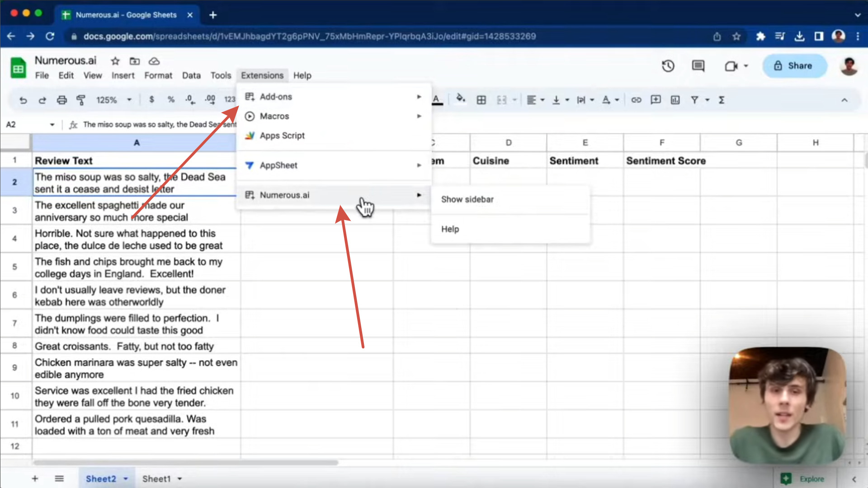Click the Meet camera icon
This screenshot has height=488, width=868.
coord(731,66)
